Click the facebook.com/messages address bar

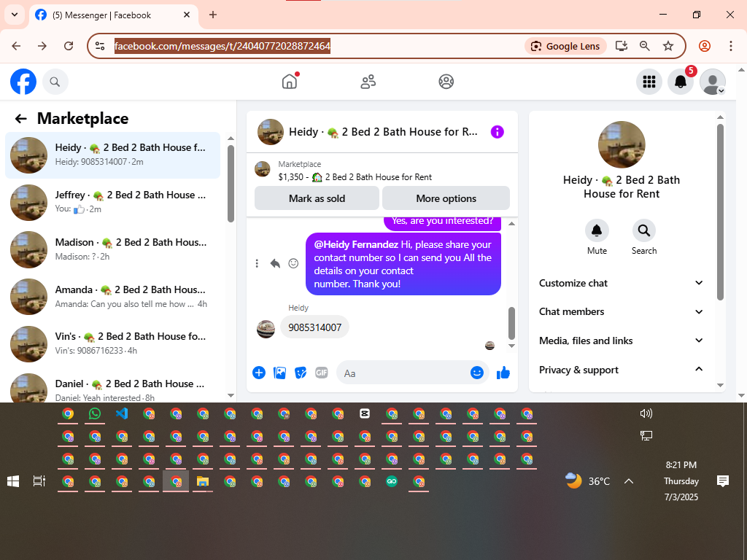click(222, 46)
